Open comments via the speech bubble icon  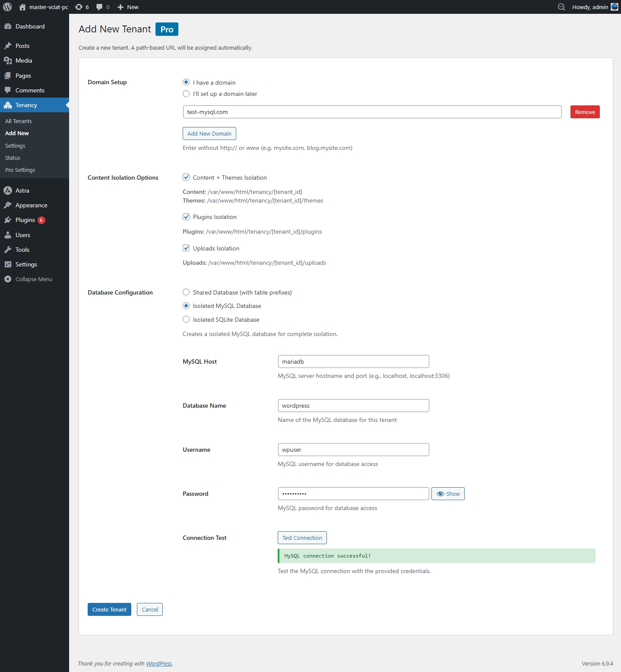tap(100, 7)
